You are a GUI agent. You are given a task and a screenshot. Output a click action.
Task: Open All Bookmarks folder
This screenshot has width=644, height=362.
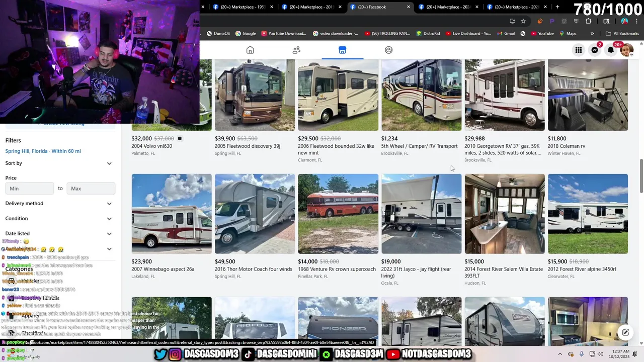pyautogui.click(x=622, y=34)
